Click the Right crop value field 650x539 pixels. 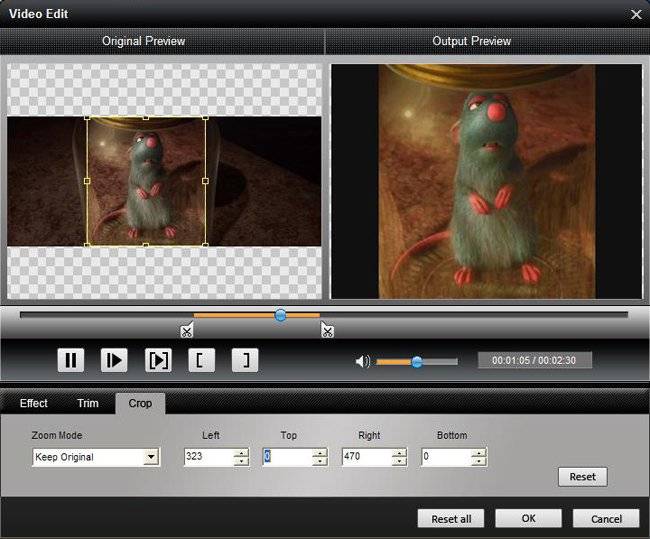[x=367, y=457]
